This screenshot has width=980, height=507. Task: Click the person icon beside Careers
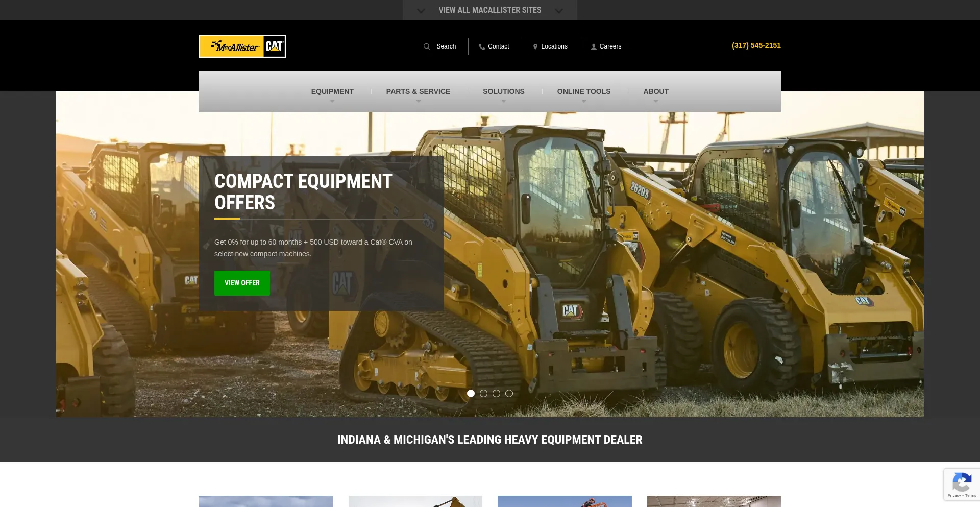[594, 47]
